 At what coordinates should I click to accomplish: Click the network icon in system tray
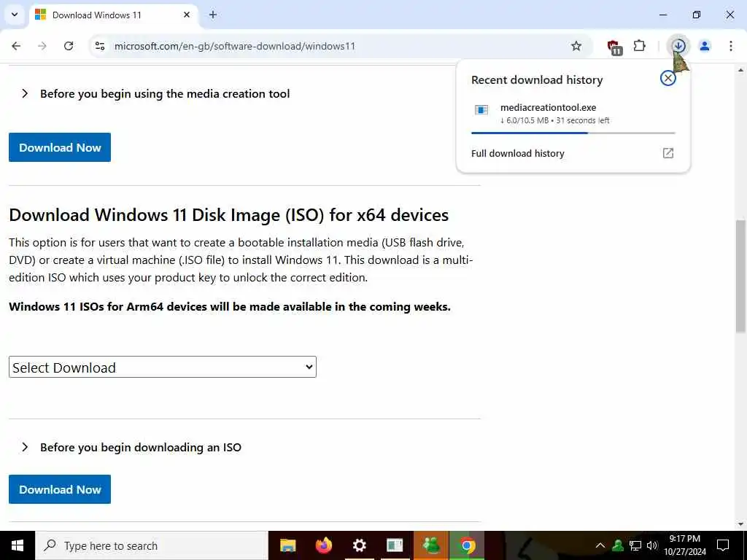635,545
